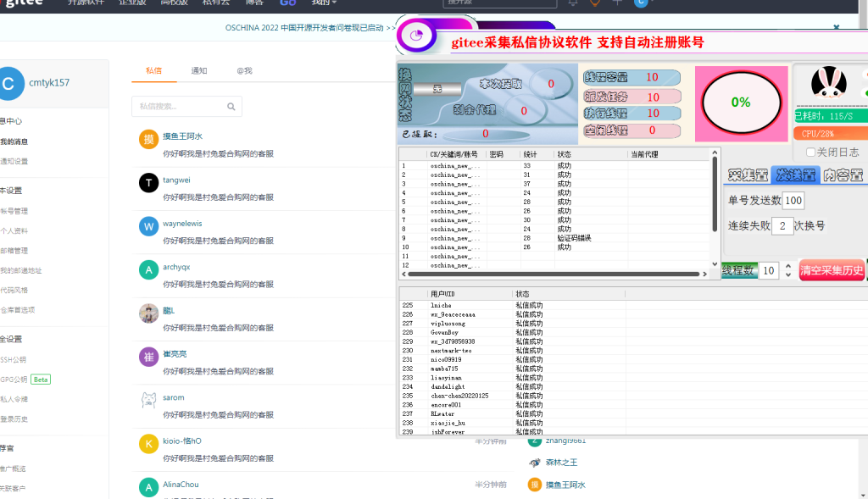Select the 通知 tab
The height and width of the screenshot is (499, 868).
pos(199,71)
